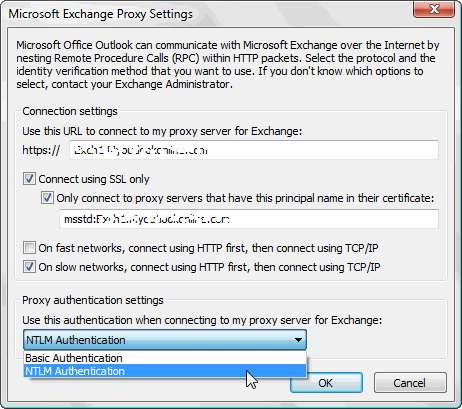Click the On slow networks label text
The image size is (462, 409).
pos(209,267)
